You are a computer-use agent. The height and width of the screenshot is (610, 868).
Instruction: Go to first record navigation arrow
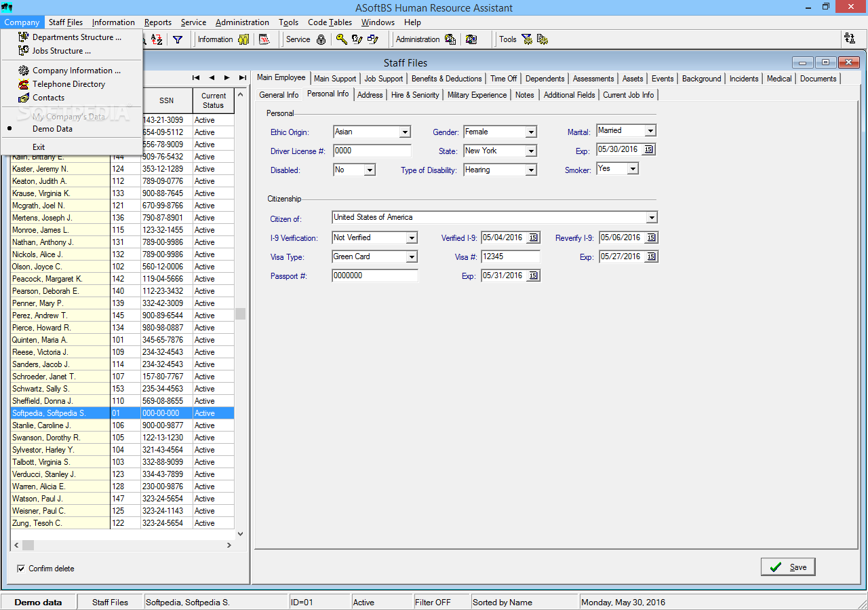[196, 78]
